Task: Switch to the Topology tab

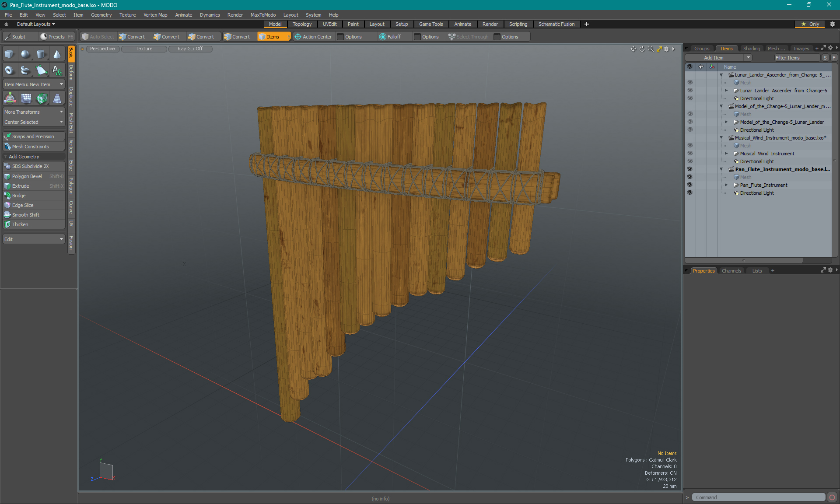Action: (x=302, y=24)
